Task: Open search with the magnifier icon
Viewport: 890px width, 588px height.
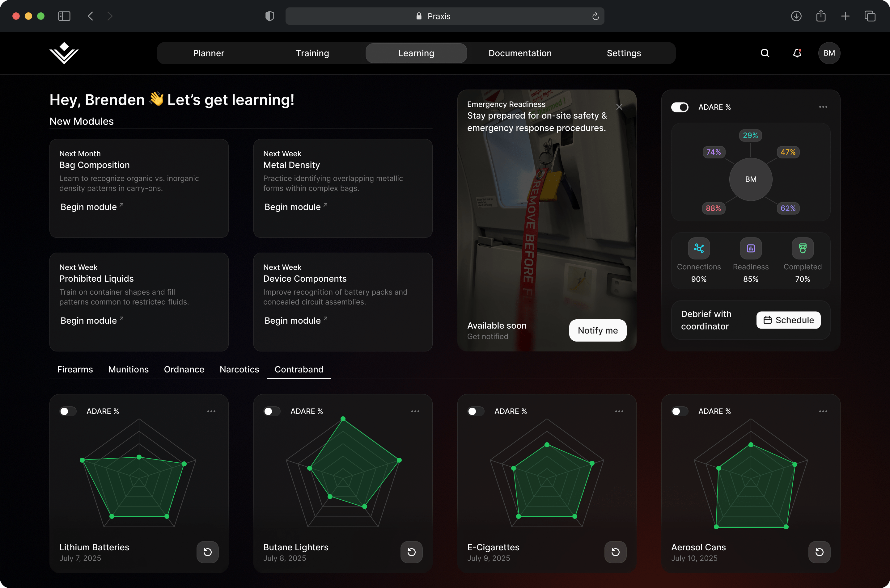Action: (x=765, y=53)
